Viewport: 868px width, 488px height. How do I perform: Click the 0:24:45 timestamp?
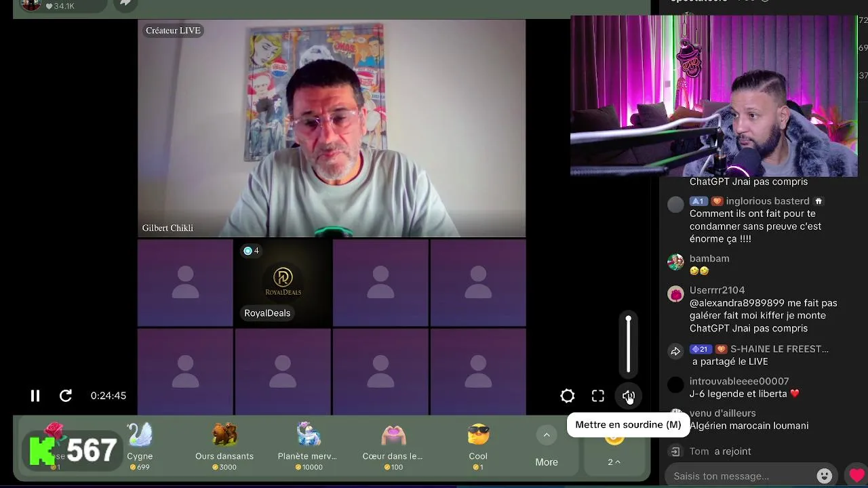[108, 396]
